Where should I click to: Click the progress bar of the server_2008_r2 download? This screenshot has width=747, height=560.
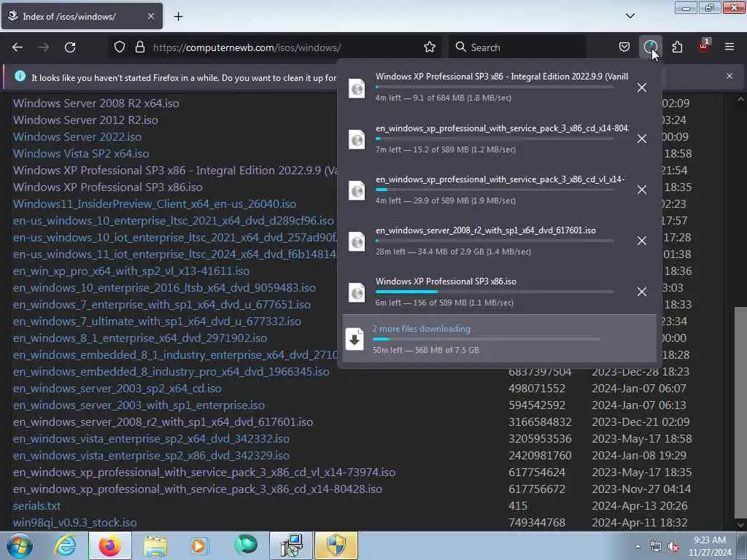(x=495, y=241)
